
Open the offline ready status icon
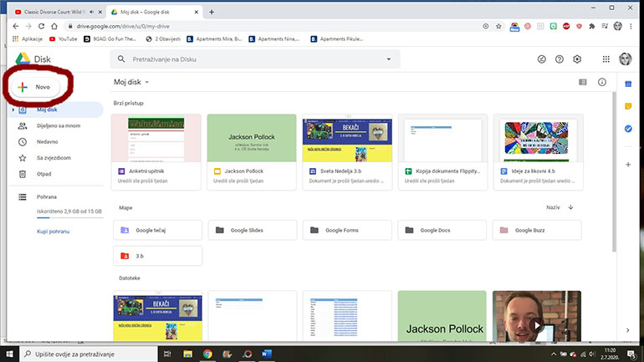pos(541,59)
